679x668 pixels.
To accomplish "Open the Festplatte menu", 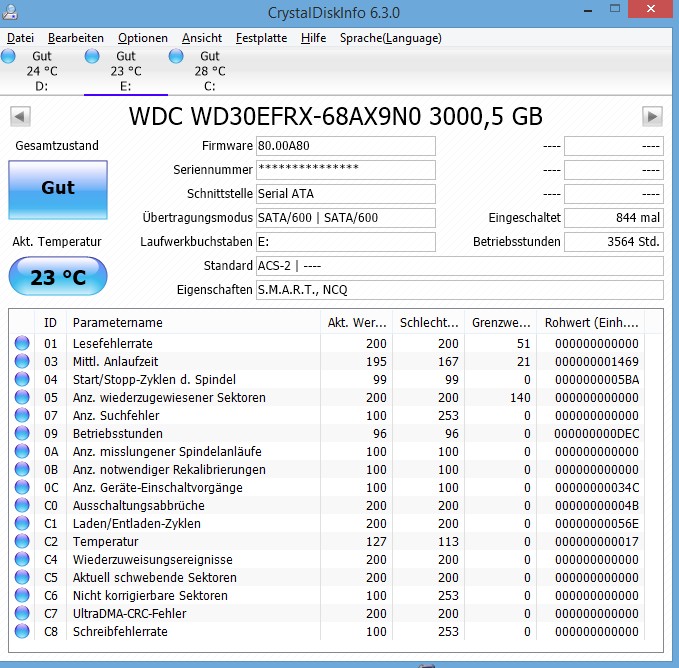I will click(262, 38).
